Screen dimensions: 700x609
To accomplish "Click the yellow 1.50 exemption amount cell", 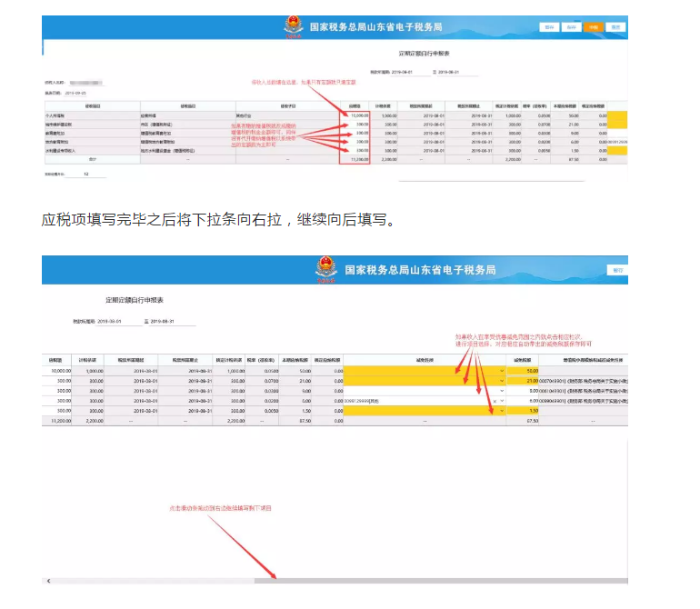I will 523,411.
